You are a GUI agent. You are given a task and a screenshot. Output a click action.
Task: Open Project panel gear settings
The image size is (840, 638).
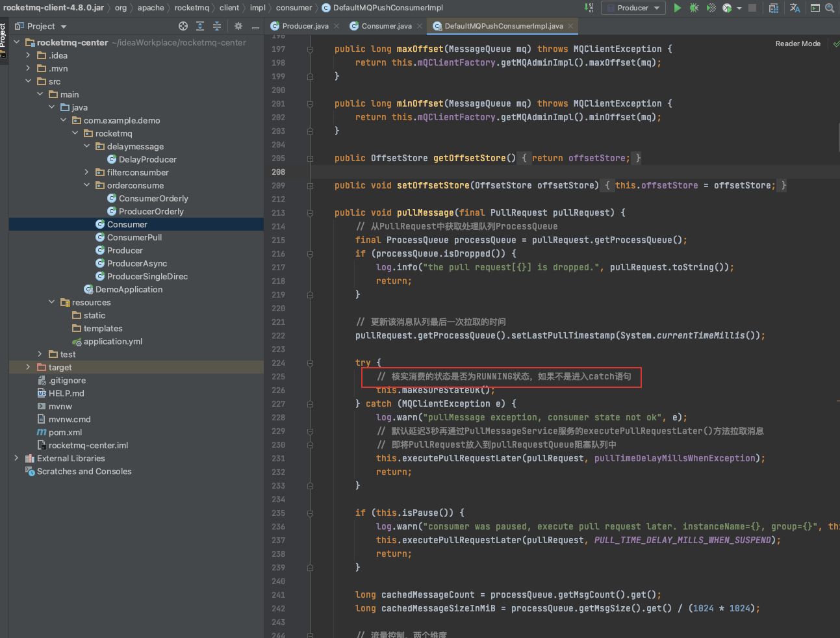pyautogui.click(x=238, y=26)
